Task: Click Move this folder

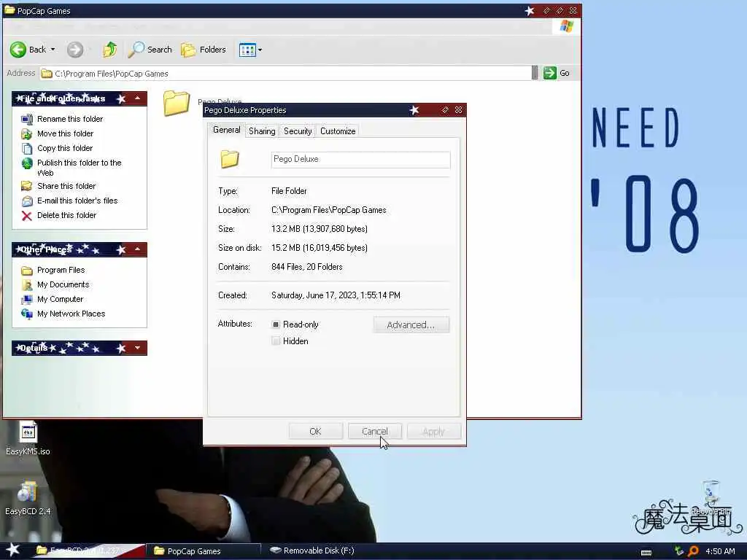Action: [x=65, y=134]
